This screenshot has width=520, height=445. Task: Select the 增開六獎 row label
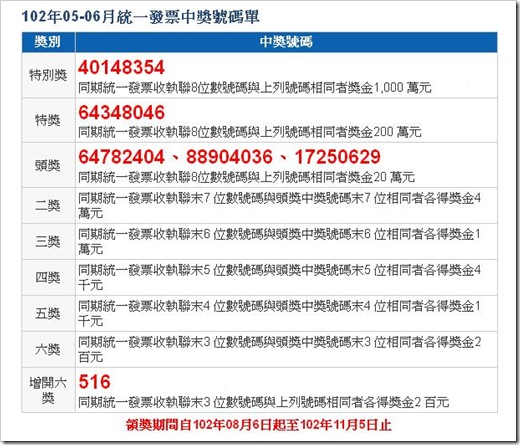tap(48, 390)
